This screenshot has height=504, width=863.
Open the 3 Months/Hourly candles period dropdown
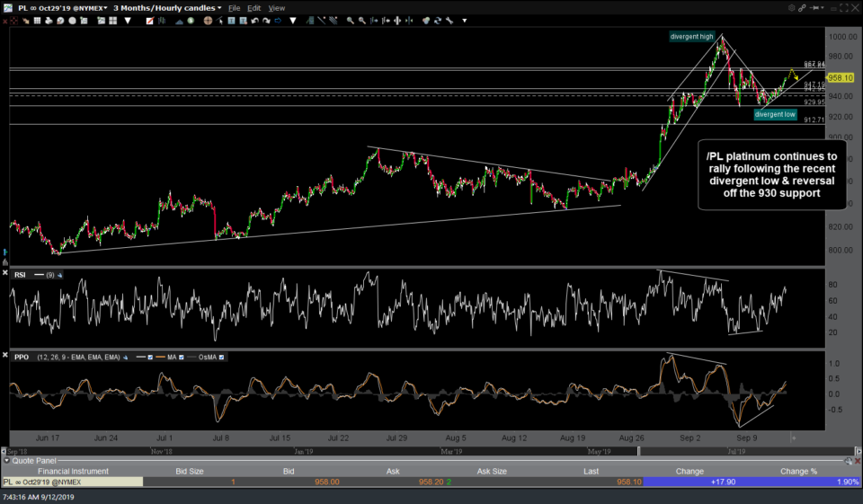[x=167, y=8]
